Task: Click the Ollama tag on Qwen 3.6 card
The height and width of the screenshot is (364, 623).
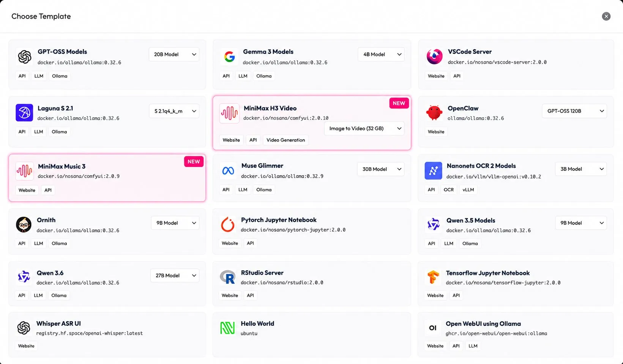Action: [x=59, y=295]
